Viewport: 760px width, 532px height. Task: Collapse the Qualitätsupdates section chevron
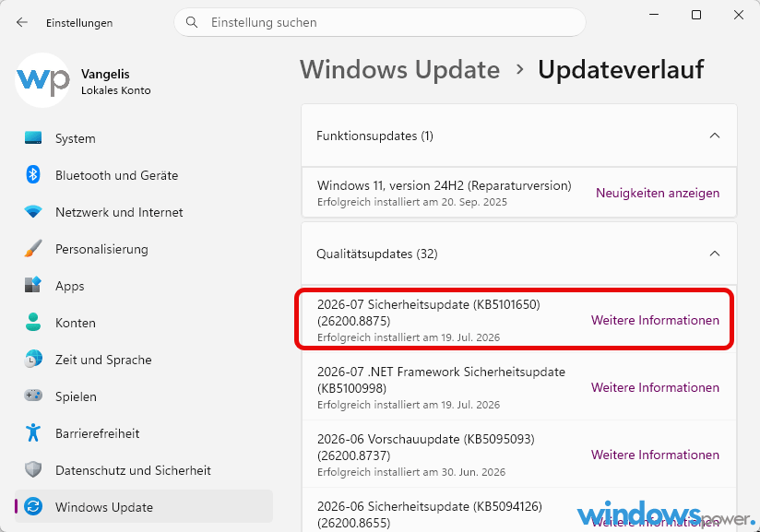(715, 254)
